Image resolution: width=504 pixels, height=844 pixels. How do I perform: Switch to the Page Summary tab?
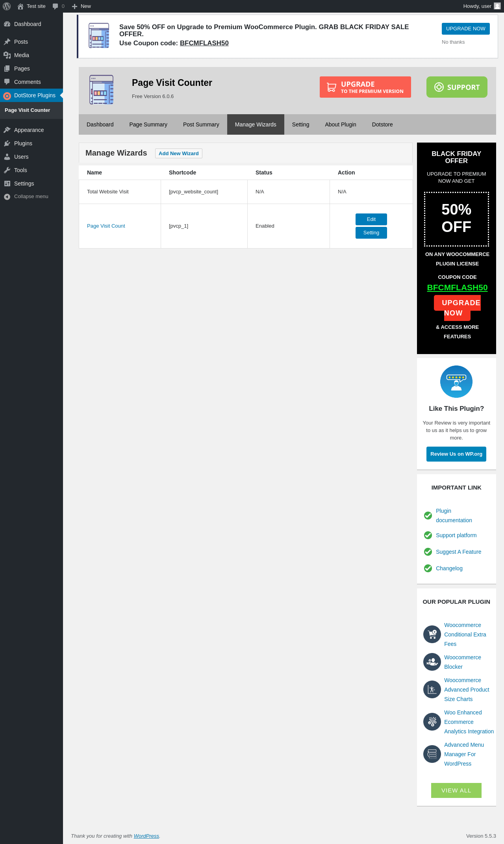(148, 124)
